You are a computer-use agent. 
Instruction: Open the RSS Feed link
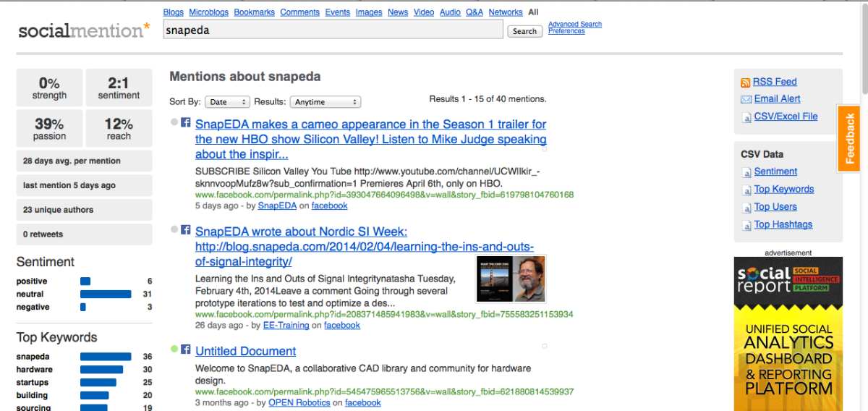point(775,82)
